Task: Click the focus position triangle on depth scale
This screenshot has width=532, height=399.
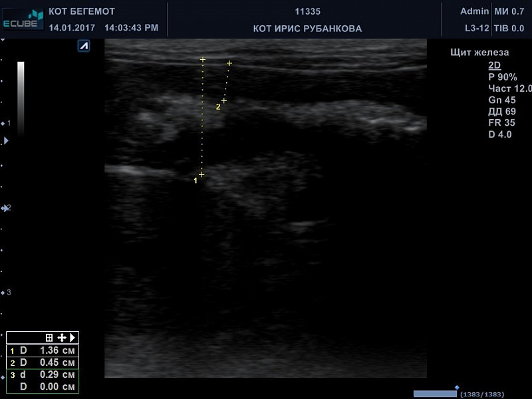Action: pyautogui.click(x=6, y=140)
